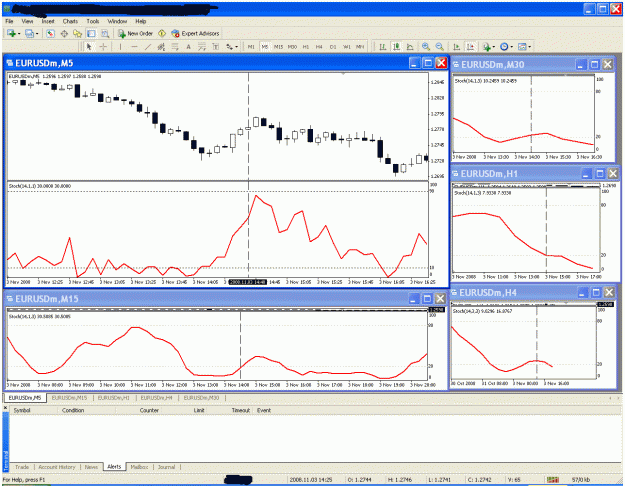Image resolution: width=625 pixels, height=486 pixels.
Task: Open a New Chart from toolbar
Action: 11,33
